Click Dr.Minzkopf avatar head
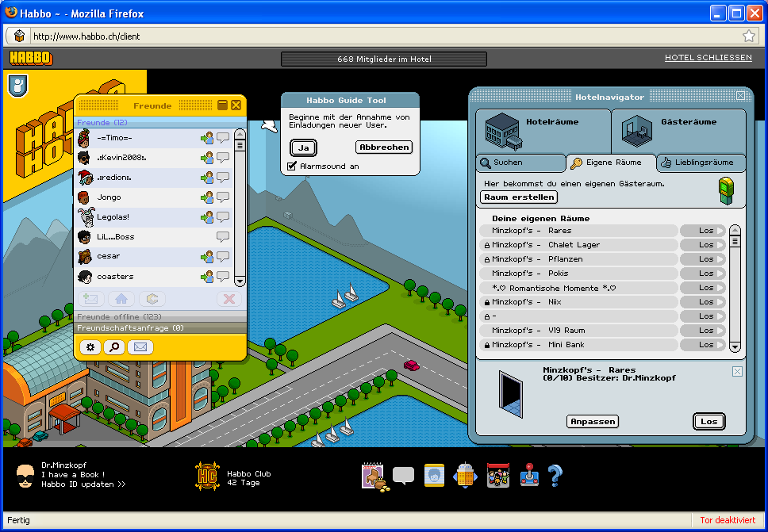The width and height of the screenshot is (768, 532). point(25,476)
